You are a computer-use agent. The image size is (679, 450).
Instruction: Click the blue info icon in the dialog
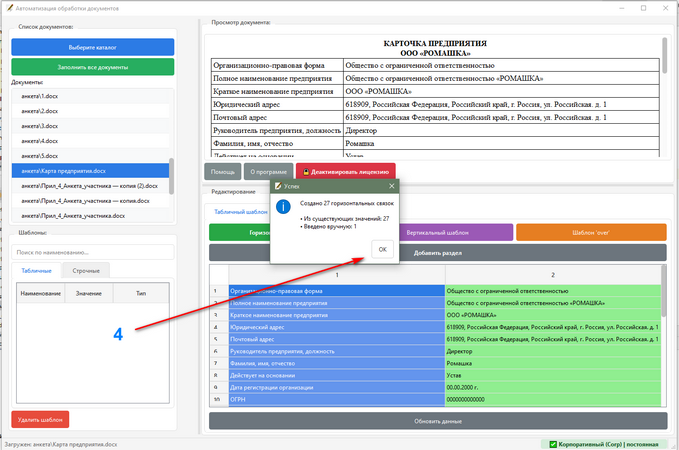click(283, 206)
